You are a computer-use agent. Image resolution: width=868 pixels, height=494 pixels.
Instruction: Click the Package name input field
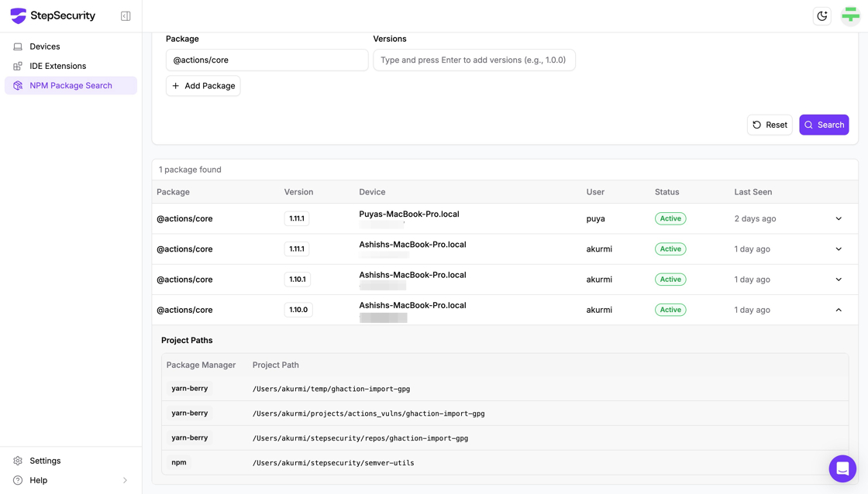(267, 60)
